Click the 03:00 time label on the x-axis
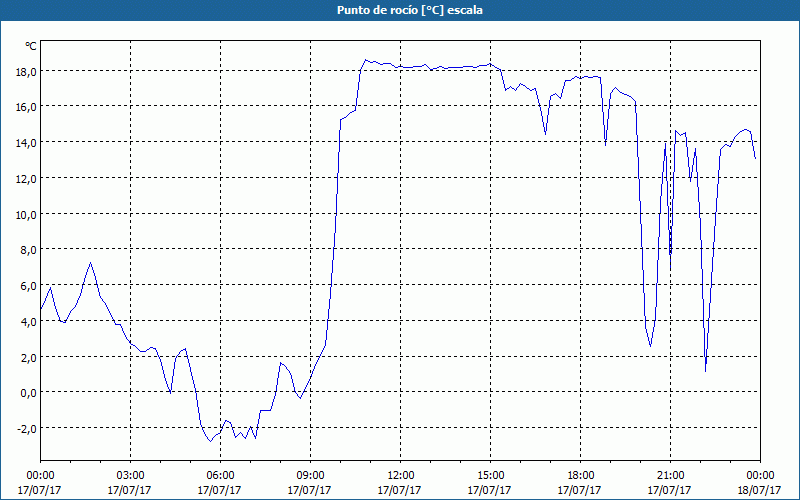This screenshot has height=500, width=800. tap(130, 476)
